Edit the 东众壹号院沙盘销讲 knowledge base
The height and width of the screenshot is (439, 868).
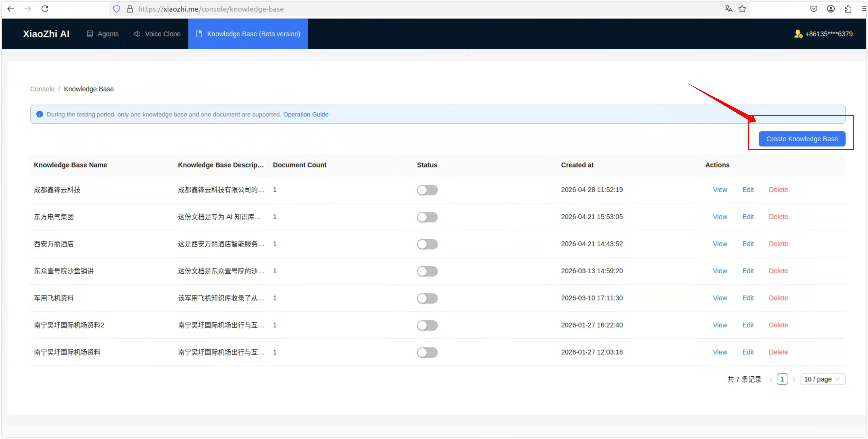(748, 271)
